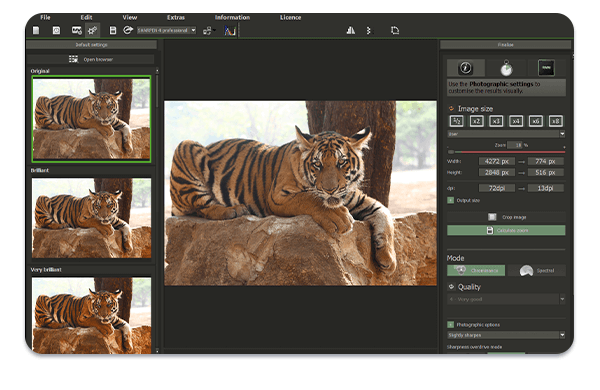Click the Open browser button
The image size is (600, 390).
pos(91,59)
